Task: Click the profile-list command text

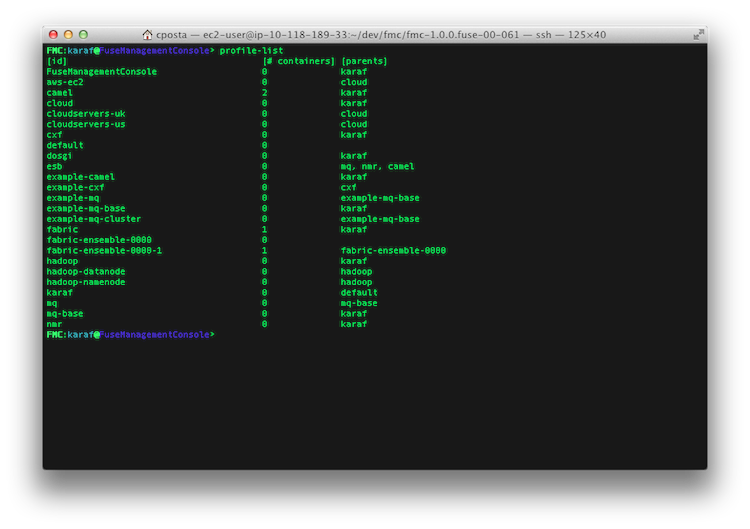Action: point(251,51)
